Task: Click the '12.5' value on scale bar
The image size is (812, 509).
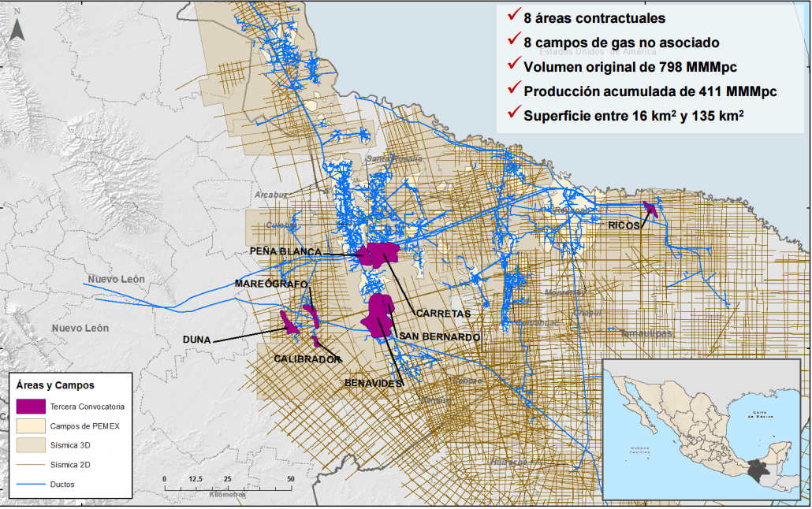Action: pyautogui.click(x=196, y=479)
